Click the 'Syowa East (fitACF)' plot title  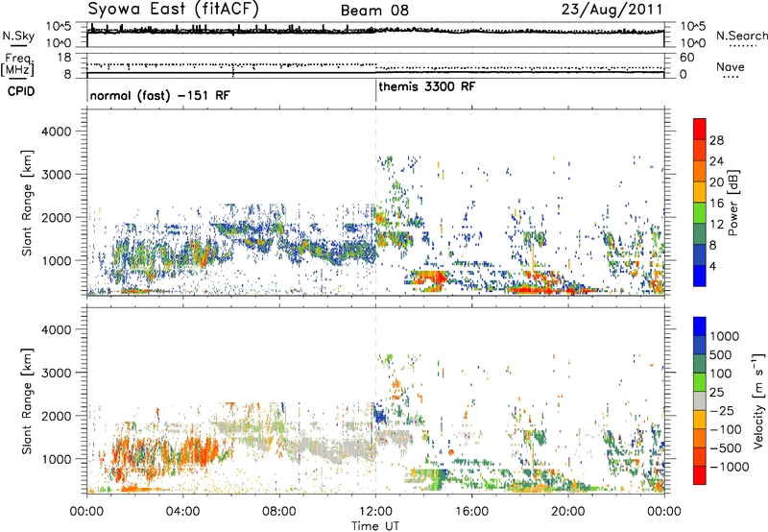(x=173, y=9)
